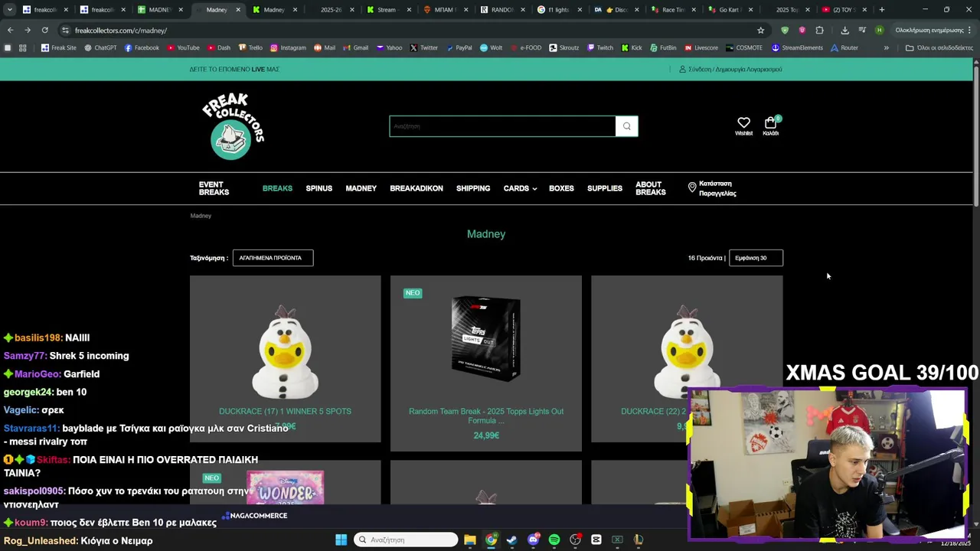Viewport: 980px width, 551px height.
Task: Click the Windows Start button
Action: tap(341, 540)
